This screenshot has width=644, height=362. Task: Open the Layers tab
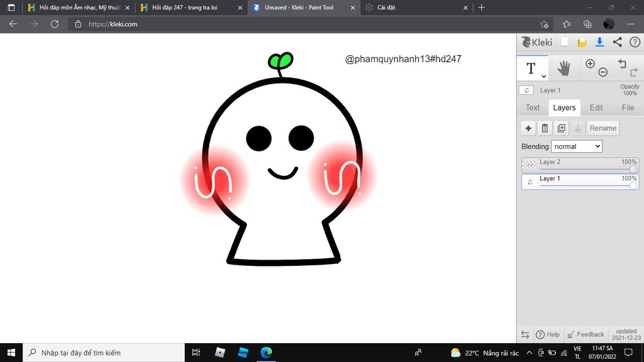(x=564, y=107)
